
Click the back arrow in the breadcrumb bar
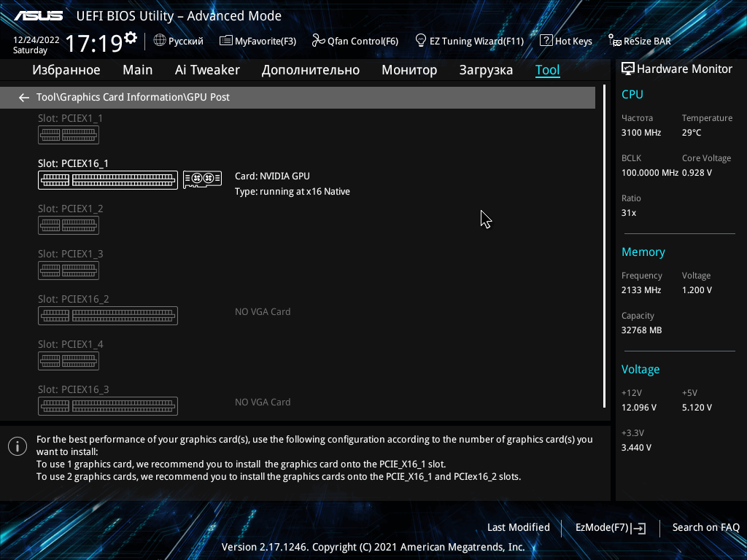point(24,98)
